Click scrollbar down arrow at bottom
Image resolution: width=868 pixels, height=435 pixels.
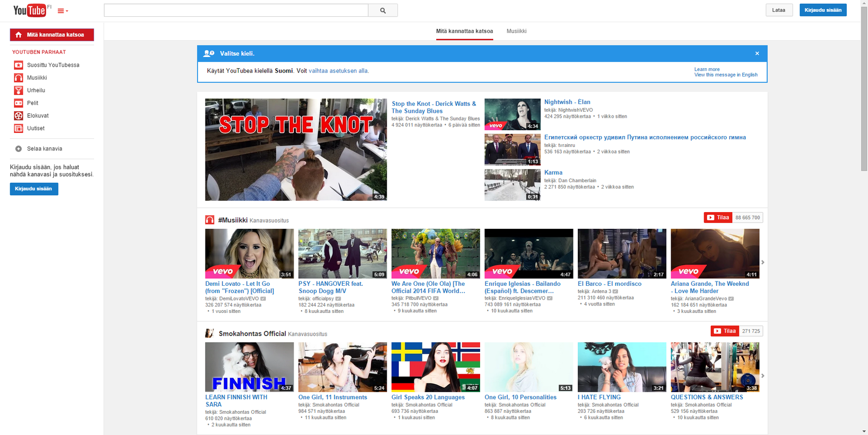[864, 431]
